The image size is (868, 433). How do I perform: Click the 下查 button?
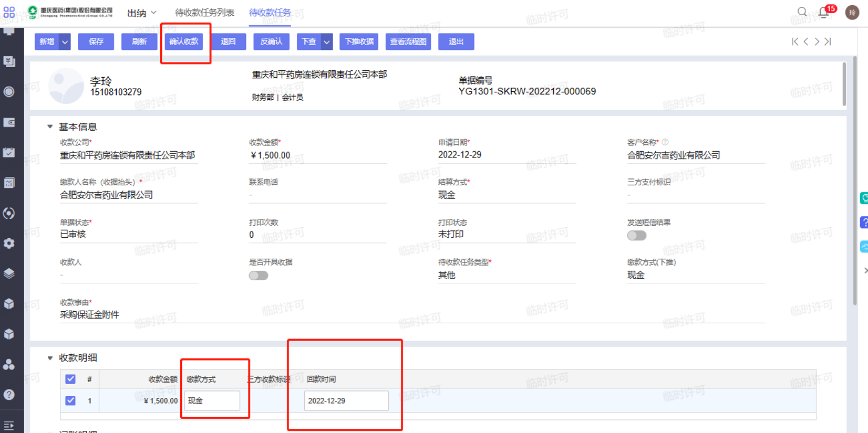(x=308, y=41)
